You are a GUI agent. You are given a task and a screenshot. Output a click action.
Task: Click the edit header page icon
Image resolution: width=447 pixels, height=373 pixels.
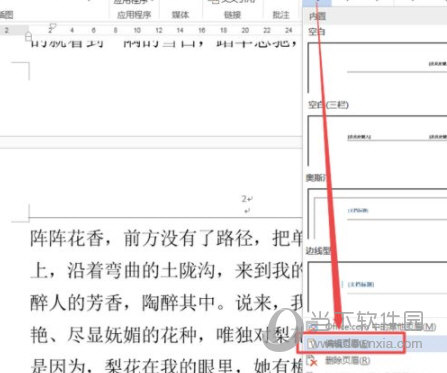point(311,344)
